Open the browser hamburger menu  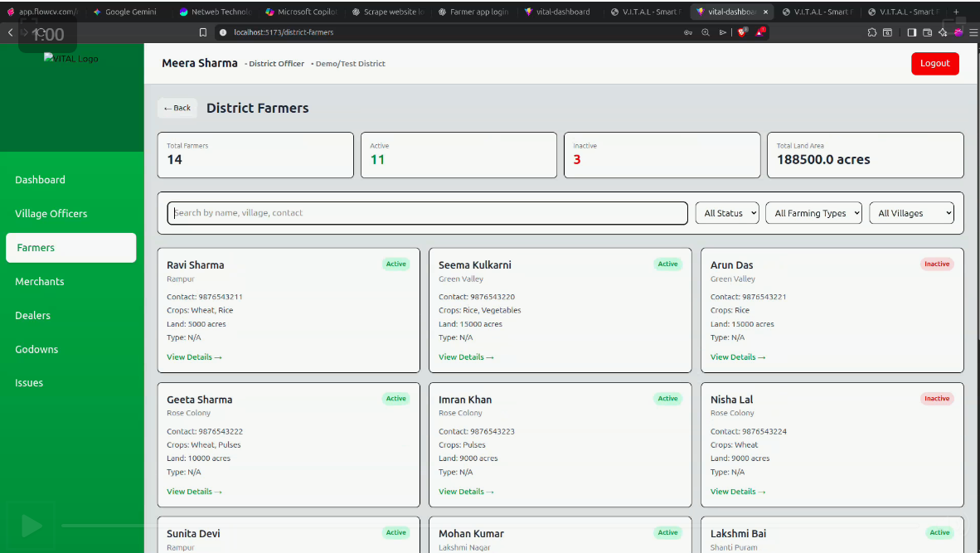coord(973,32)
